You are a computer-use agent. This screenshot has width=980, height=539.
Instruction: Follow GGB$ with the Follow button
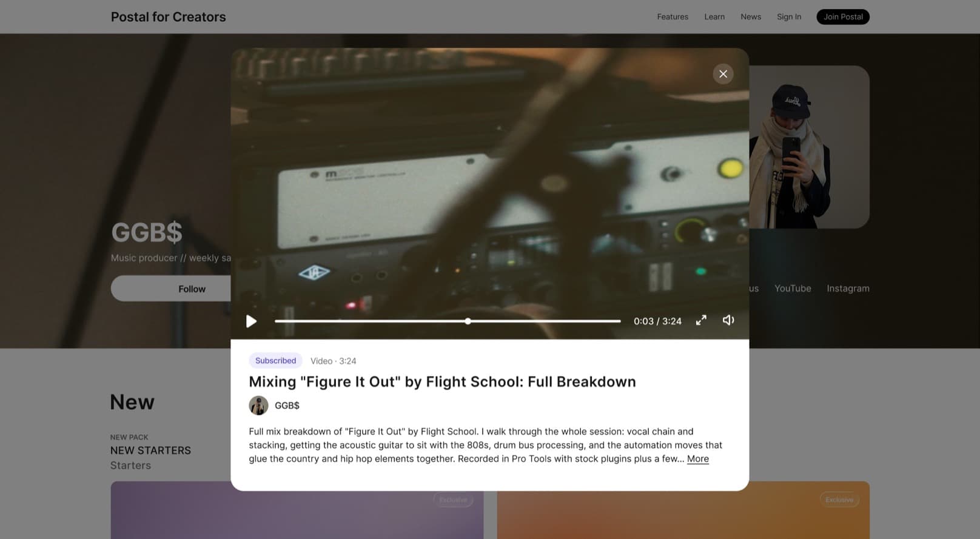(171, 289)
